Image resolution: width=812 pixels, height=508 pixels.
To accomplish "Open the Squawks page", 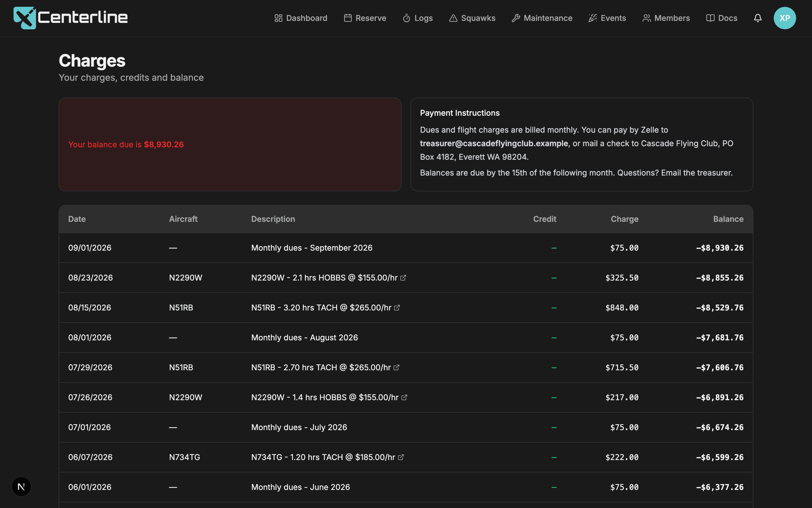I will click(x=472, y=18).
